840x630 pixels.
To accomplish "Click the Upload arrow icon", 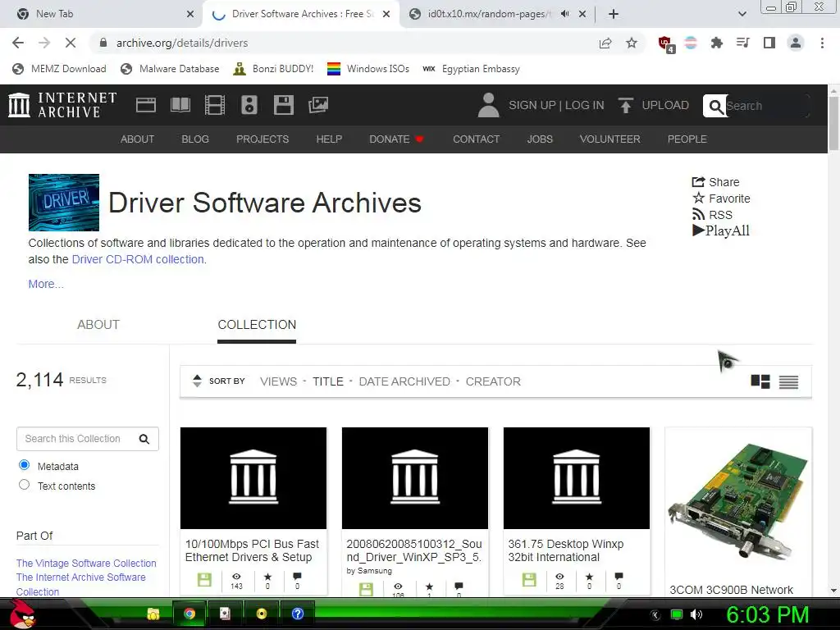I will tap(625, 105).
